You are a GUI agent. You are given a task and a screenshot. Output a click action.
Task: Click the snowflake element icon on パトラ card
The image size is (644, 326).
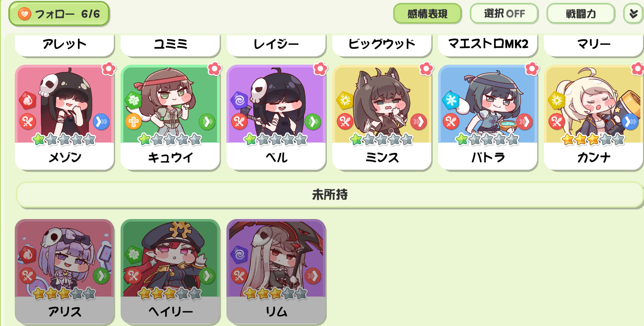click(451, 101)
